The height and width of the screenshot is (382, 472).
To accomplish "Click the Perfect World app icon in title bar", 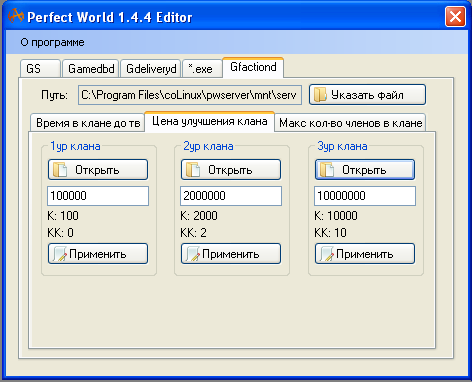I will tap(16, 16).
